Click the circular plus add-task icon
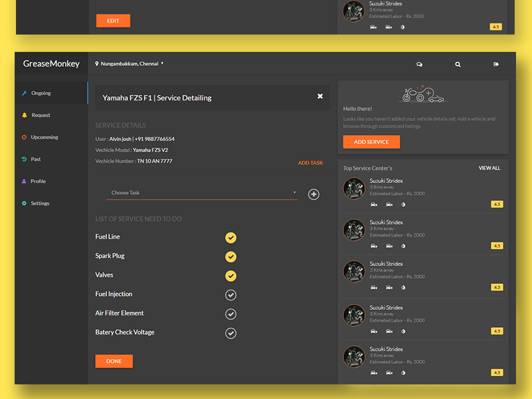 (x=313, y=194)
